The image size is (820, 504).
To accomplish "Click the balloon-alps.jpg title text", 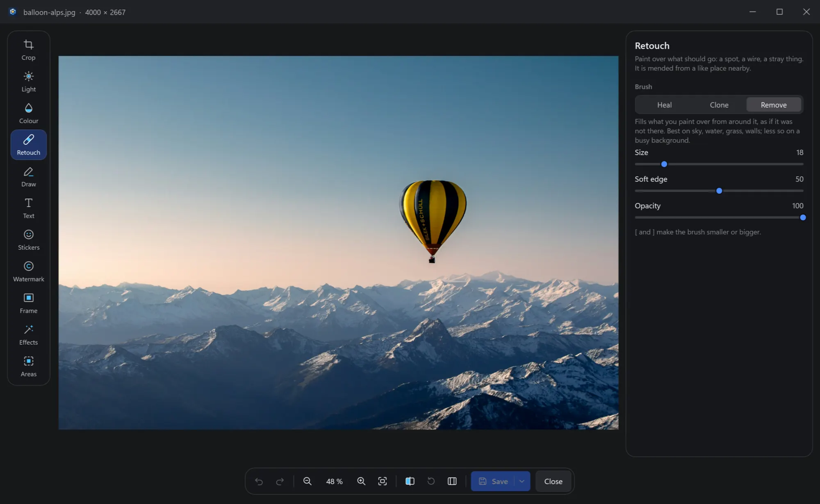I will click(49, 12).
